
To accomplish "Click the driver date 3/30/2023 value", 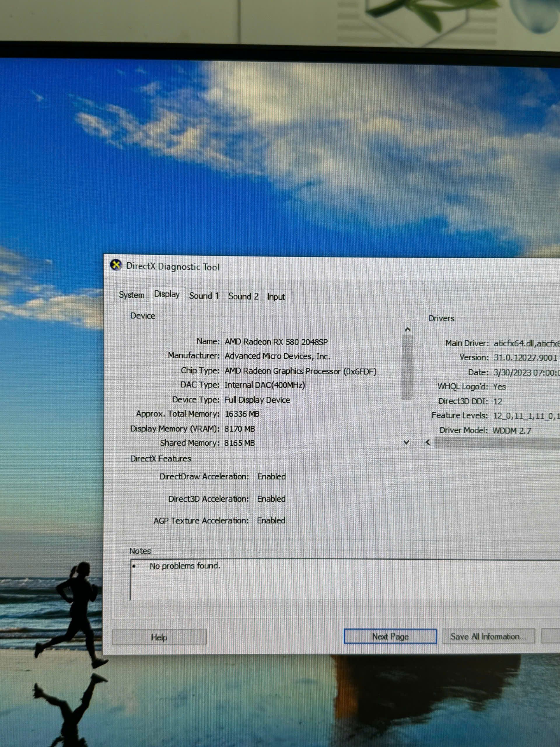I will [x=526, y=373].
